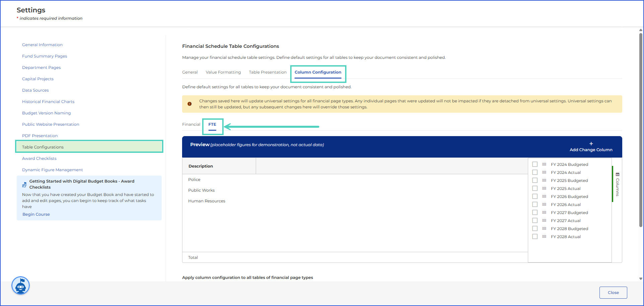This screenshot has height=306, width=644.
Task: Switch to the Financial sub-tab
Action: [x=191, y=124]
